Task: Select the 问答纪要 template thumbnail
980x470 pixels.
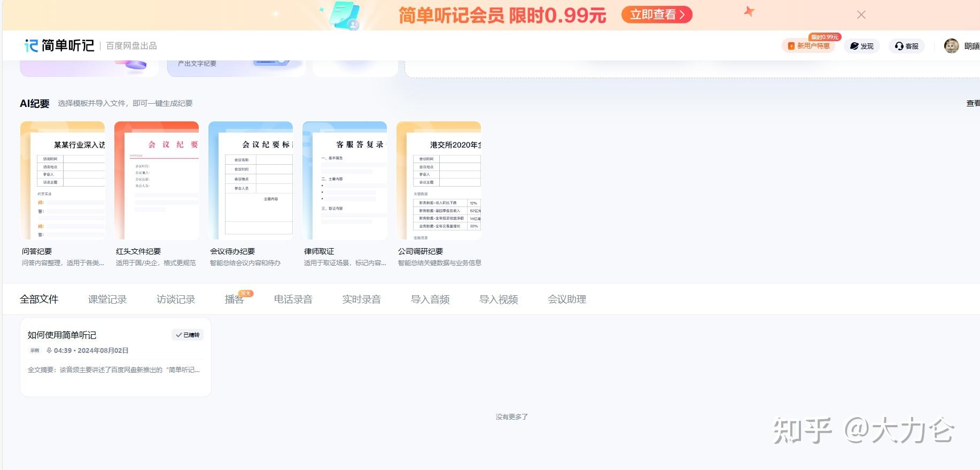Action: [63, 180]
